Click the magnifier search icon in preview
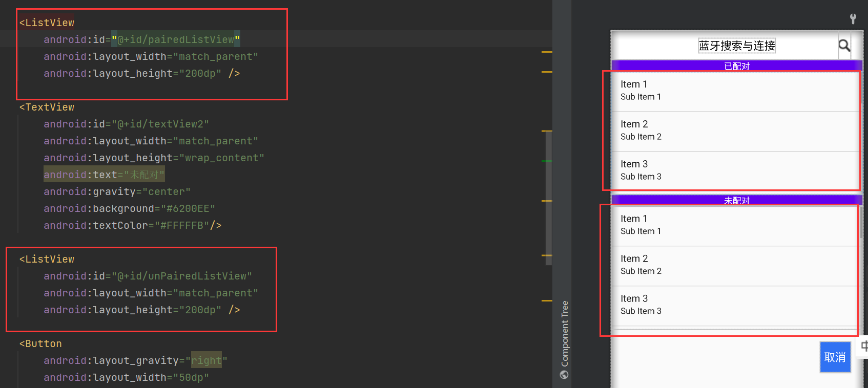The width and height of the screenshot is (868, 388). tap(844, 46)
